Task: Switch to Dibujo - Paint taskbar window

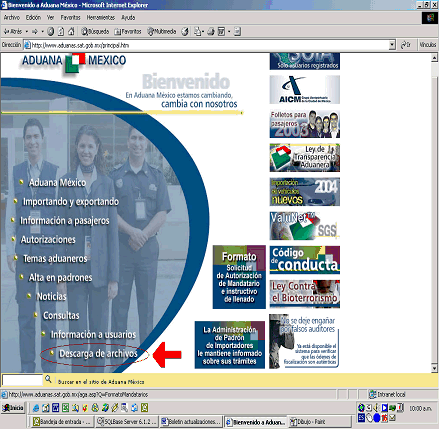Action: click(x=319, y=422)
